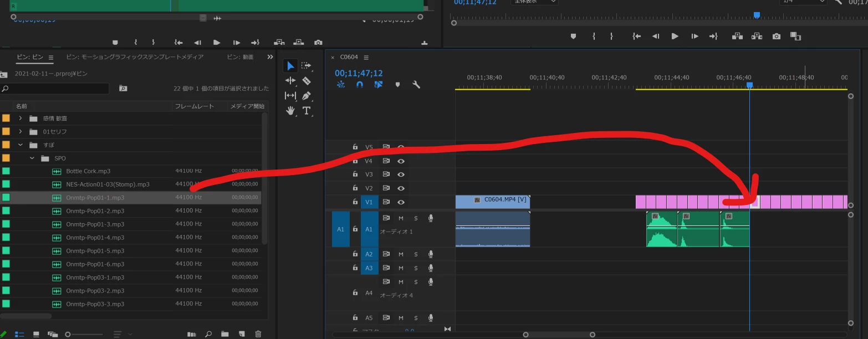Go to In point in source monitor
Viewport: 868px width, 339px height.
pyautogui.click(x=178, y=42)
